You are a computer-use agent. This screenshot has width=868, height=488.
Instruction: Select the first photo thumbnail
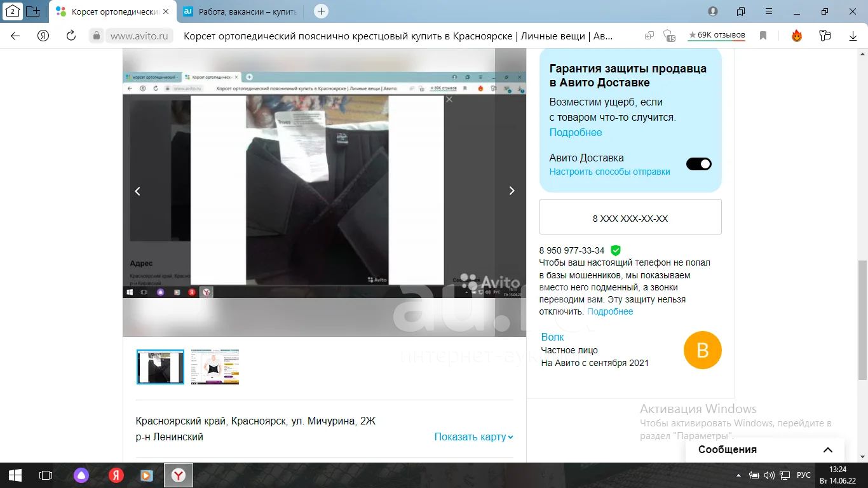(x=160, y=367)
